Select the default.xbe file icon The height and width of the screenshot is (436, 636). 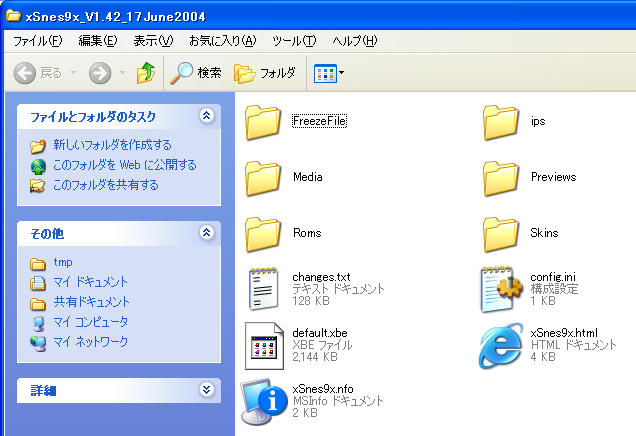264,346
